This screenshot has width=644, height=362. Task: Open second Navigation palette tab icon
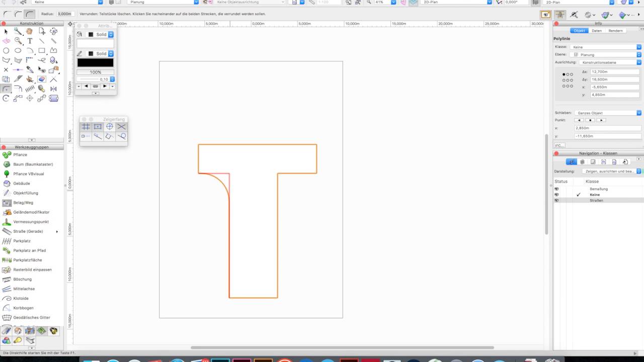582,162
